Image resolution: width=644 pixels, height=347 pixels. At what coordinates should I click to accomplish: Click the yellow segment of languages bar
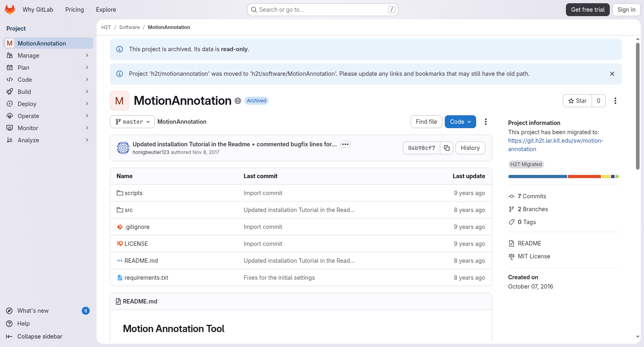tap(606, 177)
